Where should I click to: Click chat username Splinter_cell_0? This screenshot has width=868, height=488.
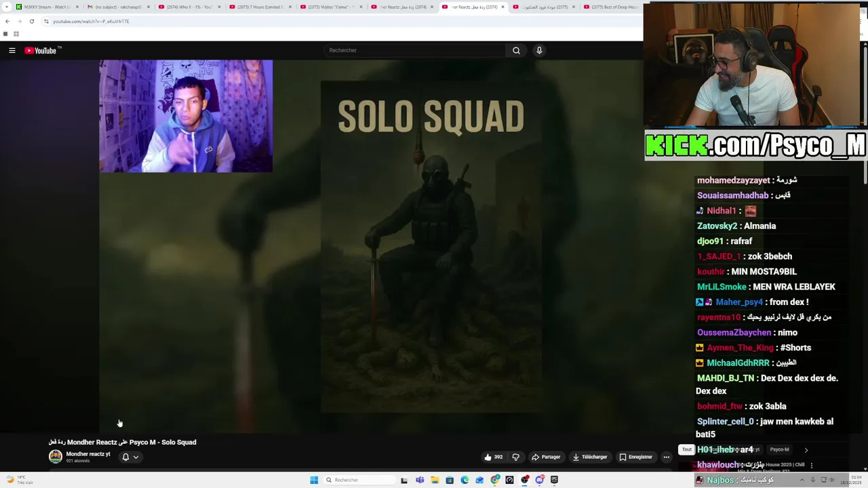click(x=725, y=422)
